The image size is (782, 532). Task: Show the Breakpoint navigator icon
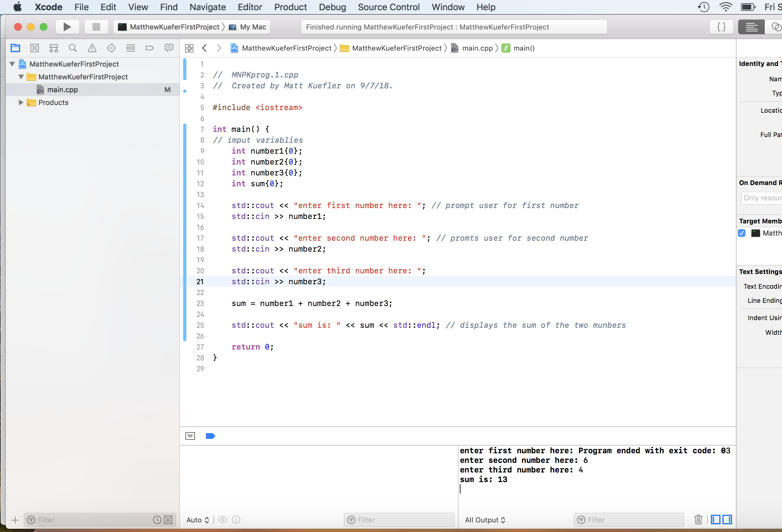[x=150, y=48]
